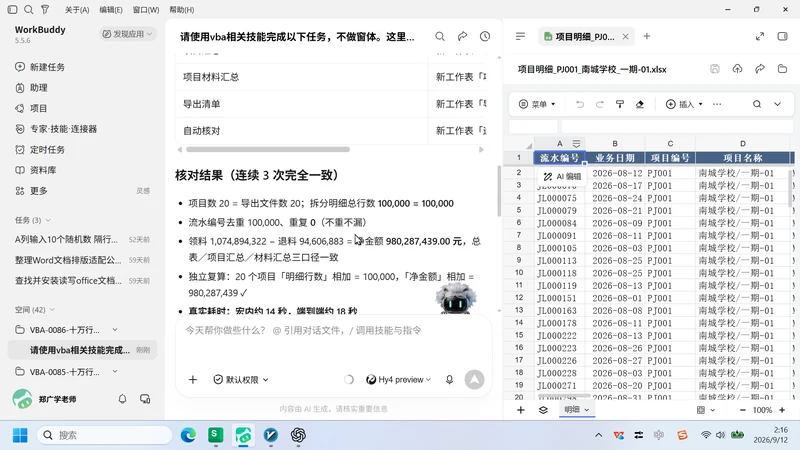
Task: Open the 插入 dropdown in toolbar
Action: pos(684,104)
